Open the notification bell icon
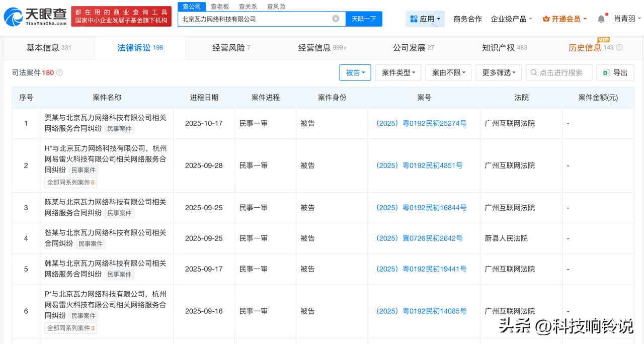Screen dimensions: 644x344 coord(601,19)
